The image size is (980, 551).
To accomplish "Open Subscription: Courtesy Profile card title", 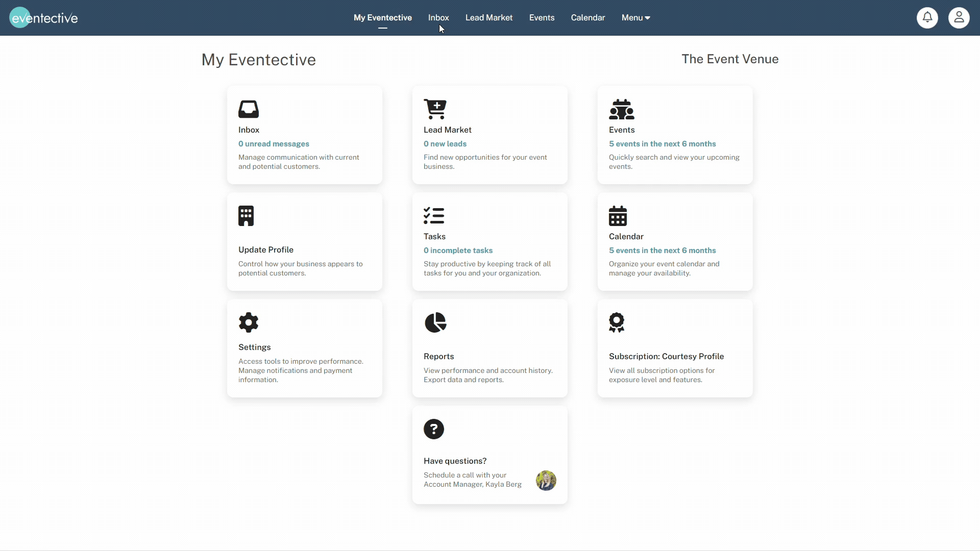I will (667, 356).
